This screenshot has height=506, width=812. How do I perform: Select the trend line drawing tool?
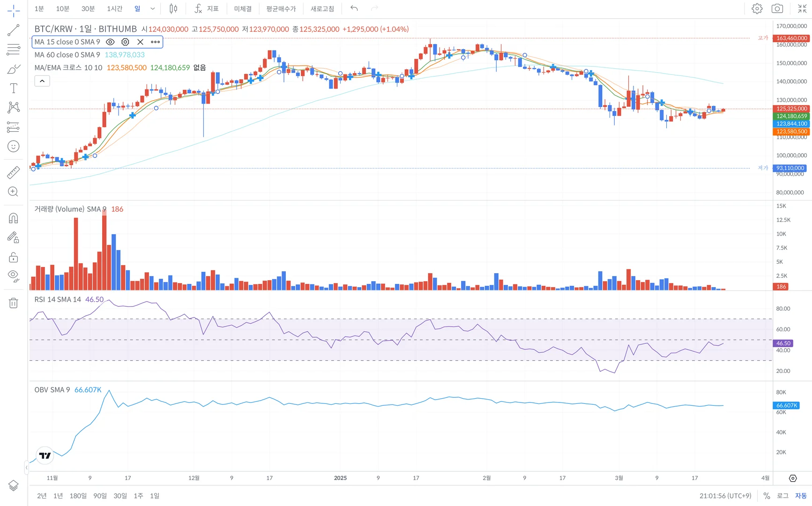click(x=14, y=30)
